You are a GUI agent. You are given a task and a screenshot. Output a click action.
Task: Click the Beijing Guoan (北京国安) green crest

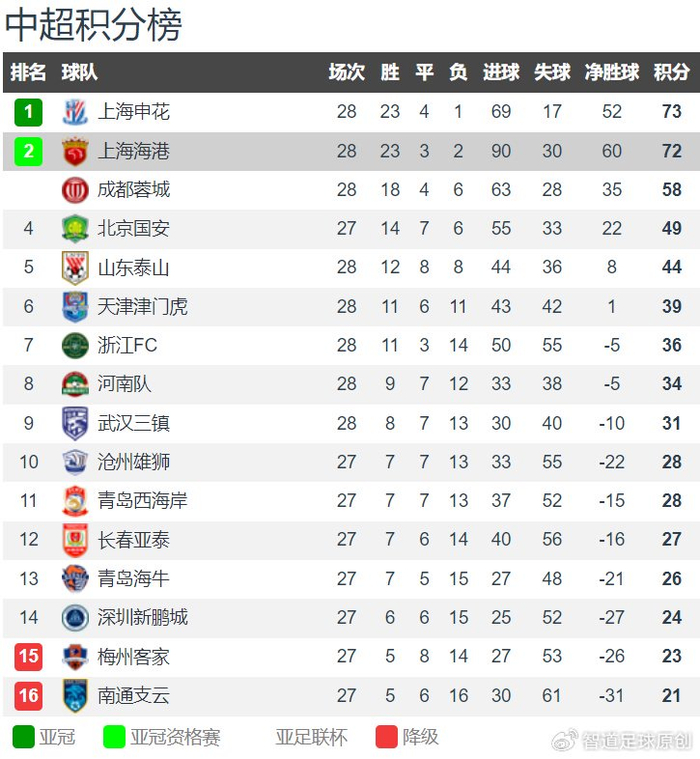(75, 229)
